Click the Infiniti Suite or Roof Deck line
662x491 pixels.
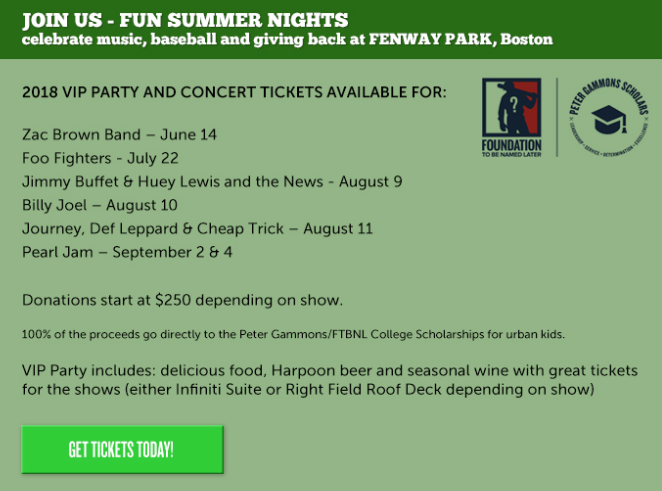(308, 389)
